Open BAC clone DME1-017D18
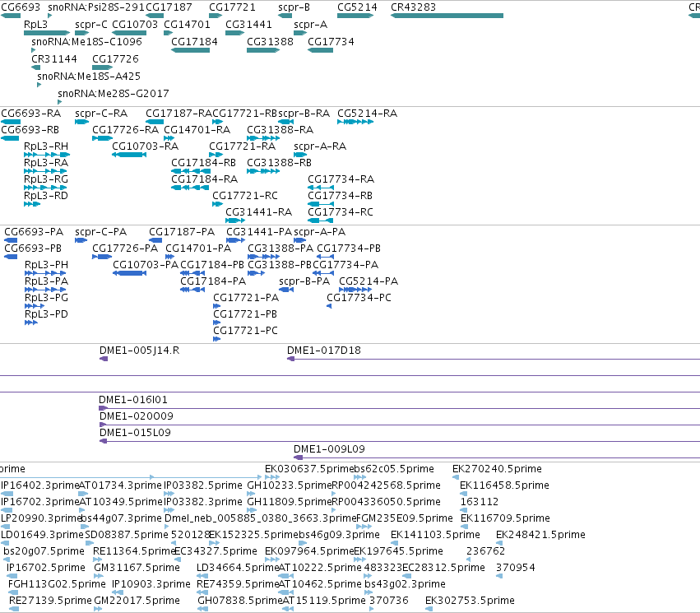This screenshot has height=613, width=700. (494, 359)
